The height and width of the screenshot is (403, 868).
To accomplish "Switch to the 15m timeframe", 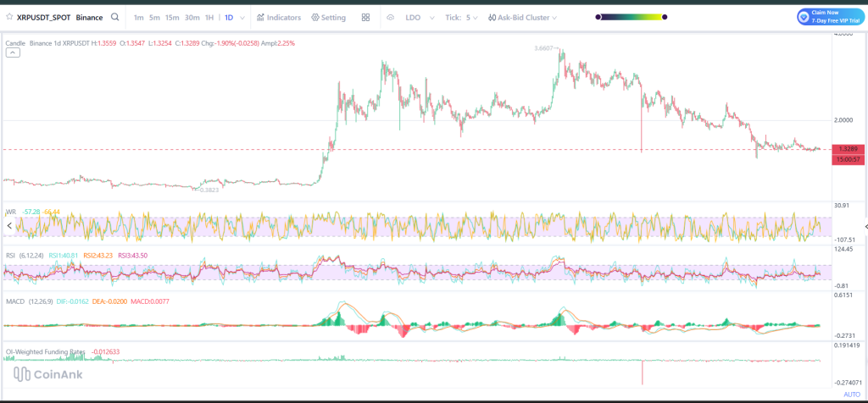I will coord(172,17).
